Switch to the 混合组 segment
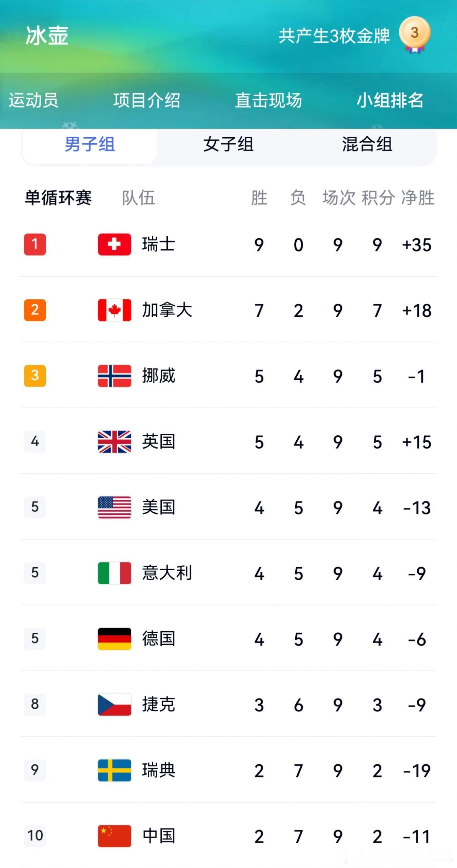Screen dimensions: 457x868 367,144
